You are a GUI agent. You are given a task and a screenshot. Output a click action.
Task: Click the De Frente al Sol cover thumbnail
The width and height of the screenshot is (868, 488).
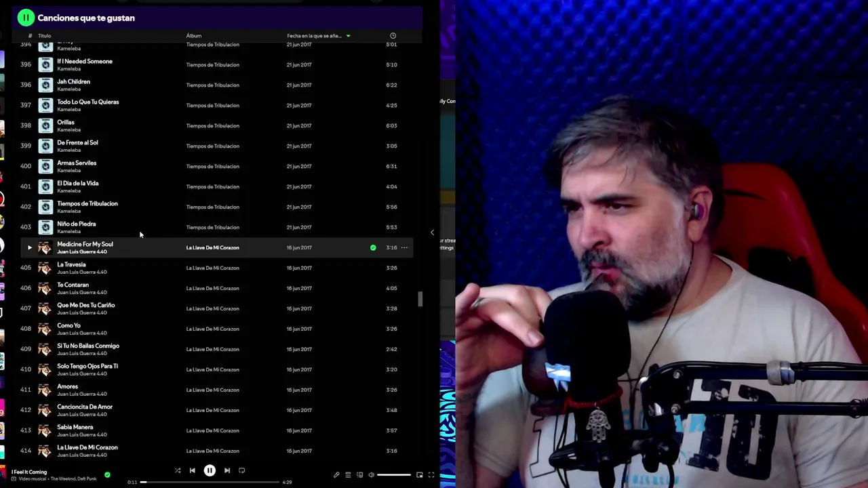pyautogui.click(x=45, y=146)
